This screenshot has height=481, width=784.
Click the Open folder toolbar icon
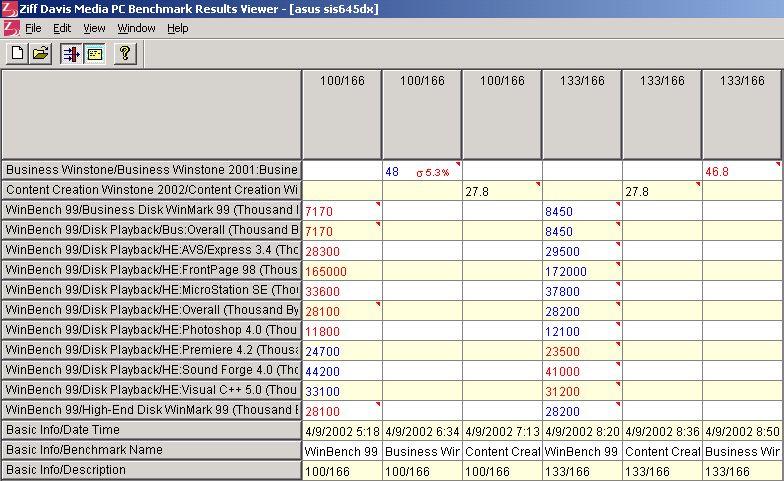pyautogui.click(x=40, y=54)
